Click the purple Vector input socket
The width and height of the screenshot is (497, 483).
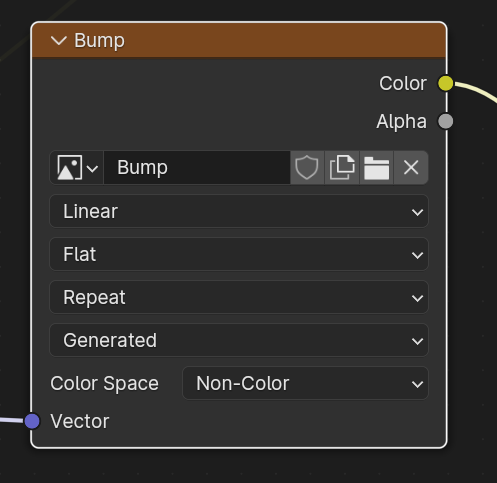(x=32, y=421)
